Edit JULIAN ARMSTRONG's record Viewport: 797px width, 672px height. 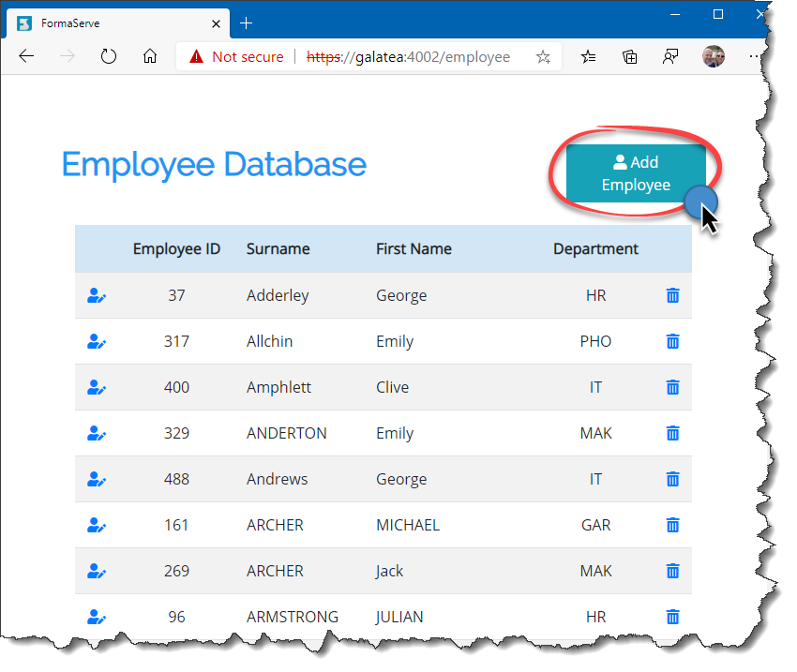96,617
